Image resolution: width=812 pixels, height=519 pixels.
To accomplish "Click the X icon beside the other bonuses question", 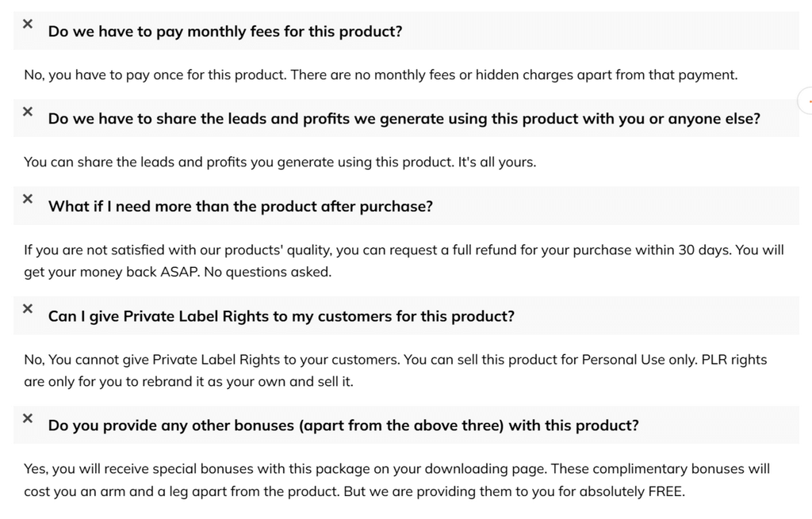I will coord(28,418).
